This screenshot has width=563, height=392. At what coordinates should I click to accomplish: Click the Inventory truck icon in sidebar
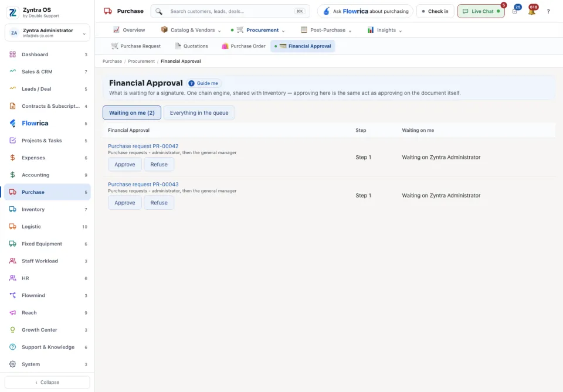click(12, 209)
